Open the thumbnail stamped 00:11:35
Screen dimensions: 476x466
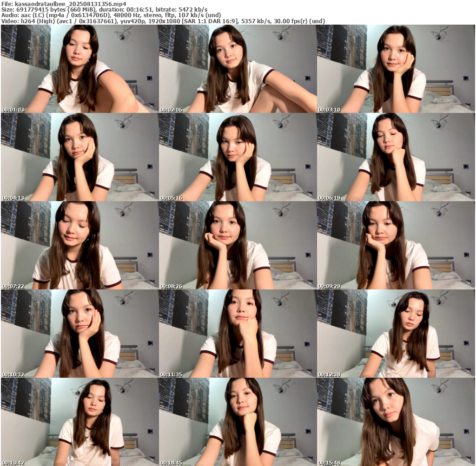coord(238,334)
